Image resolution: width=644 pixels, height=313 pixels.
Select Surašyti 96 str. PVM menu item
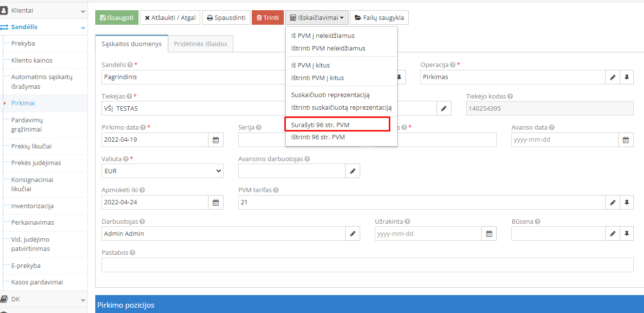click(x=320, y=125)
